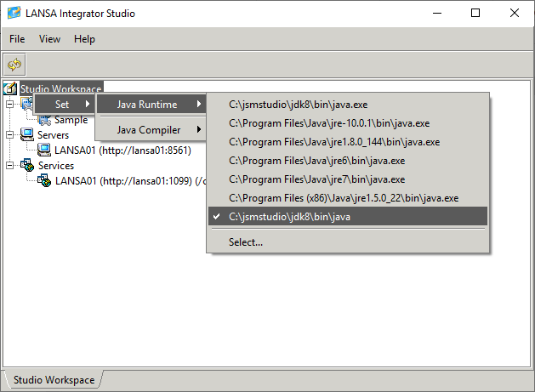Viewport: 535px width, 392px height.
Task: Choose the jre1.8.0_144 java.exe runtime
Action: (x=348, y=142)
